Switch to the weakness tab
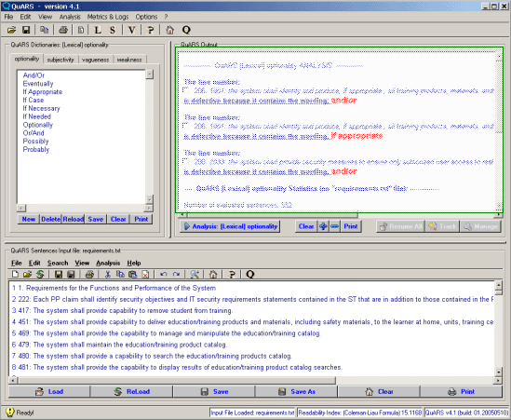511x420 pixels. point(129,60)
